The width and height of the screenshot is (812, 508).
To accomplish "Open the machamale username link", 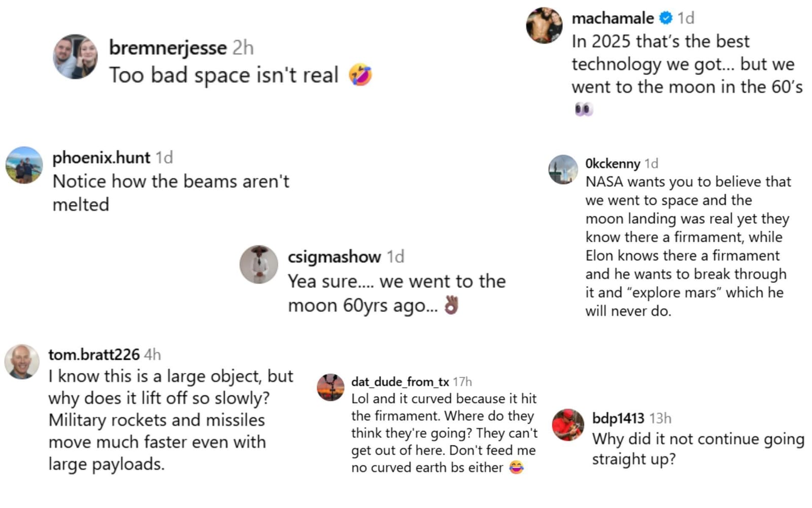I will pyautogui.click(x=613, y=18).
